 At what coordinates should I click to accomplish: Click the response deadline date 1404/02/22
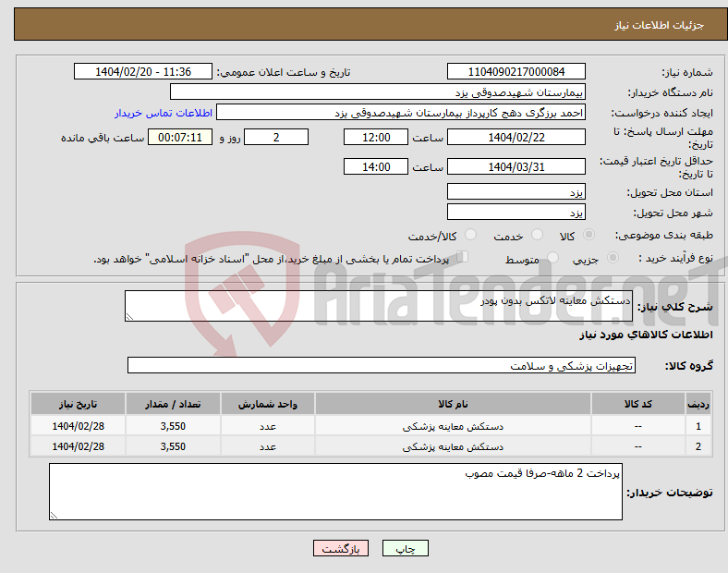pos(516,138)
